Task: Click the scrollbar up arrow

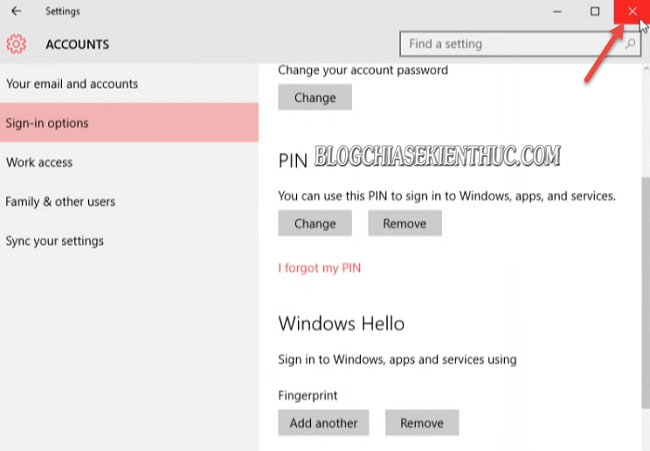Action: [x=646, y=68]
